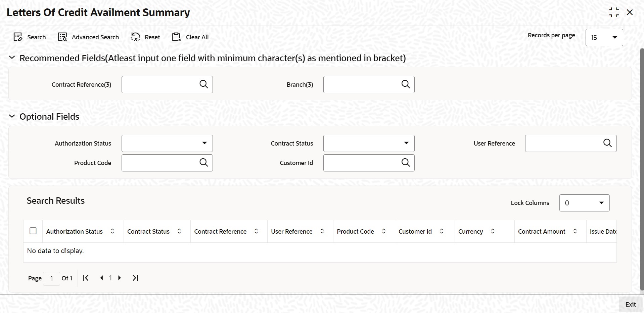Click the Advanced Search toolbar option

coord(88,37)
